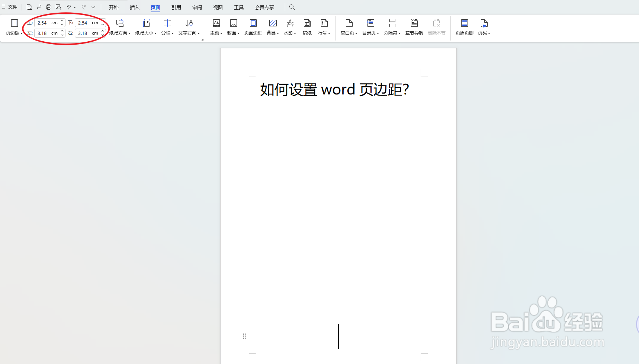Increase the 下 bottom margin with up arrow
The height and width of the screenshot is (364, 639).
[103, 21]
